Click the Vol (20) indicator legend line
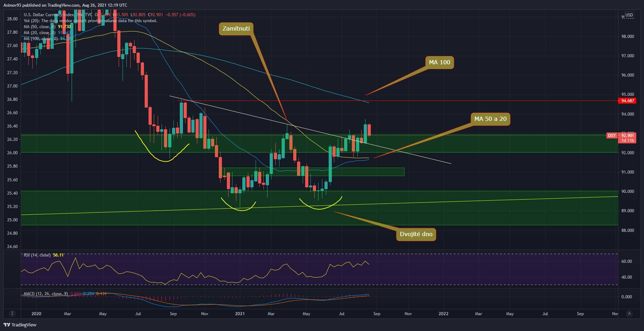 pos(90,21)
